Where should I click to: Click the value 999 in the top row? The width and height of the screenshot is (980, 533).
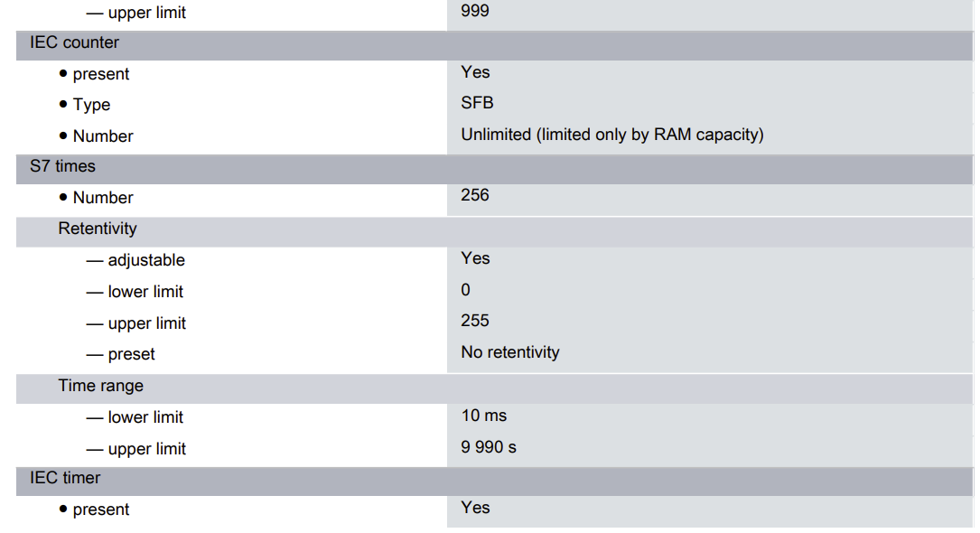[475, 12]
